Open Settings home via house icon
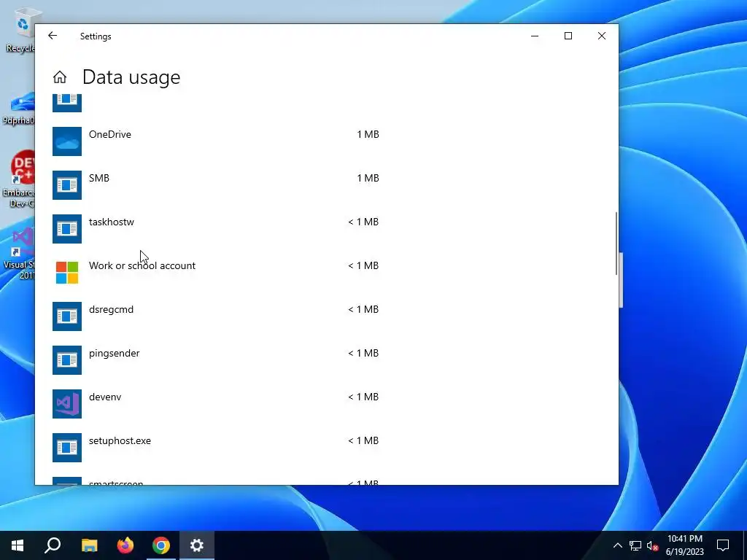This screenshot has height=560, width=747. [60, 77]
